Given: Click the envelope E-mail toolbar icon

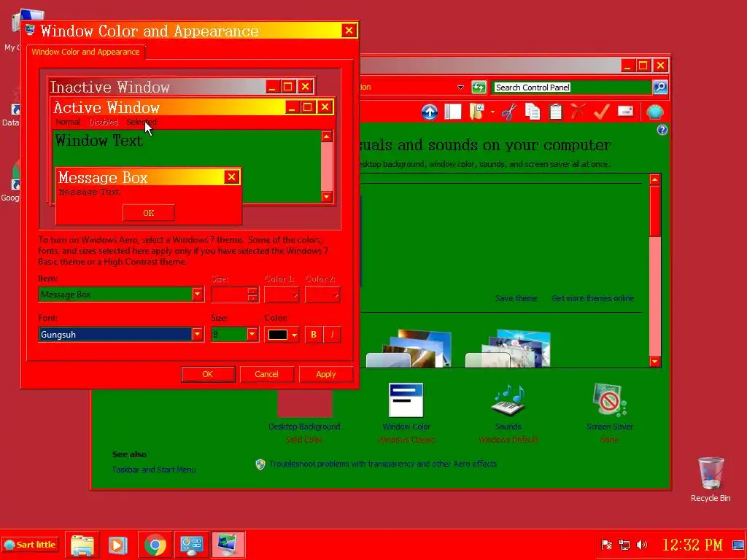Looking at the screenshot, I should pos(625,112).
